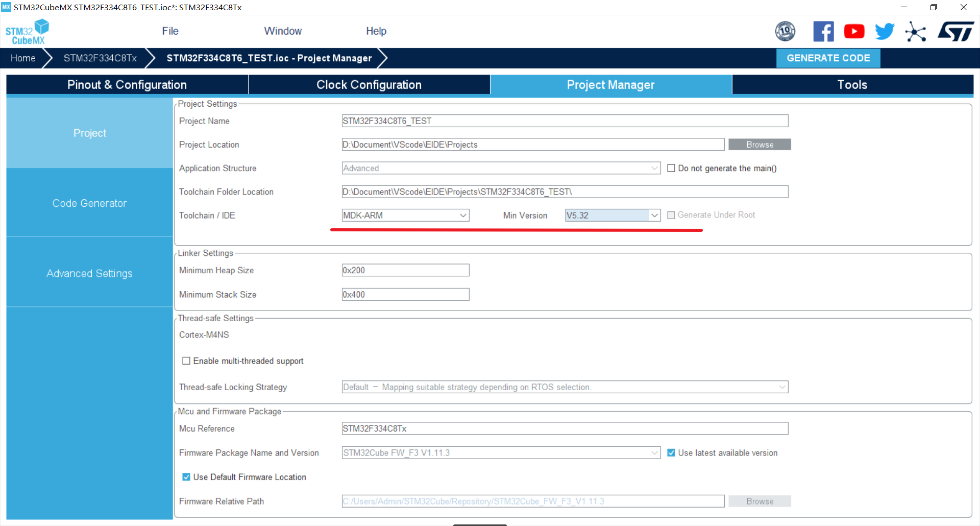Minimize the STM32CubeMX window
980x526 pixels.
click(x=904, y=7)
